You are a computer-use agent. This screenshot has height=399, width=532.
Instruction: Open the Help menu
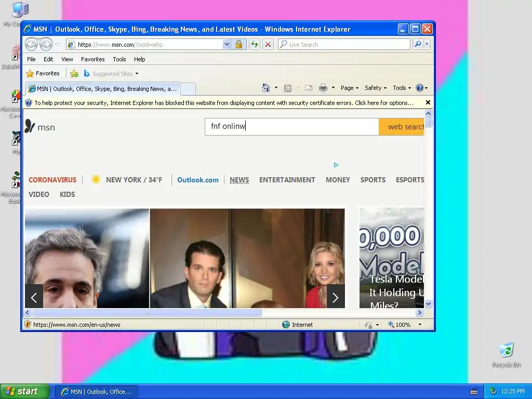[x=139, y=59]
